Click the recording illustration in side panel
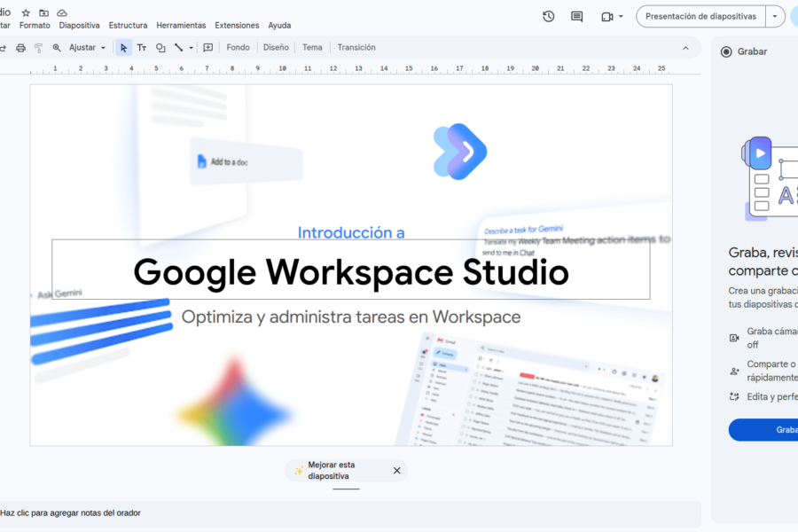 click(x=770, y=178)
